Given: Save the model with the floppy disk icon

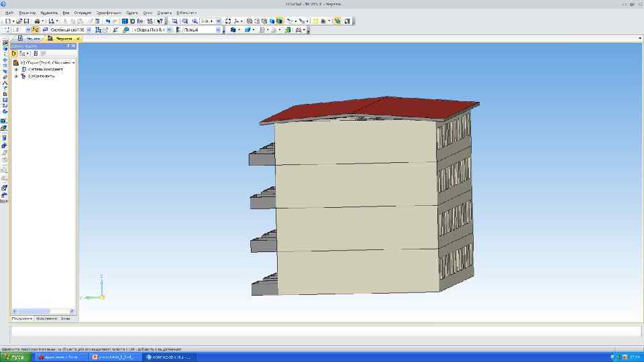Looking at the screenshot, I should pos(26,21).
